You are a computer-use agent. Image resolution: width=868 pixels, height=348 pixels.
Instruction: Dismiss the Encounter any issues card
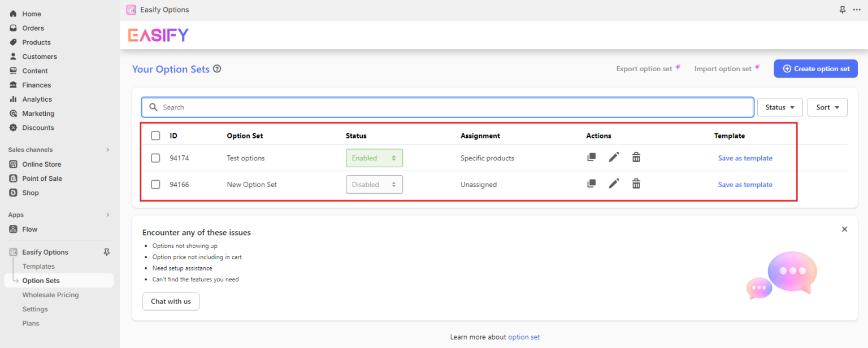(844, 229)
